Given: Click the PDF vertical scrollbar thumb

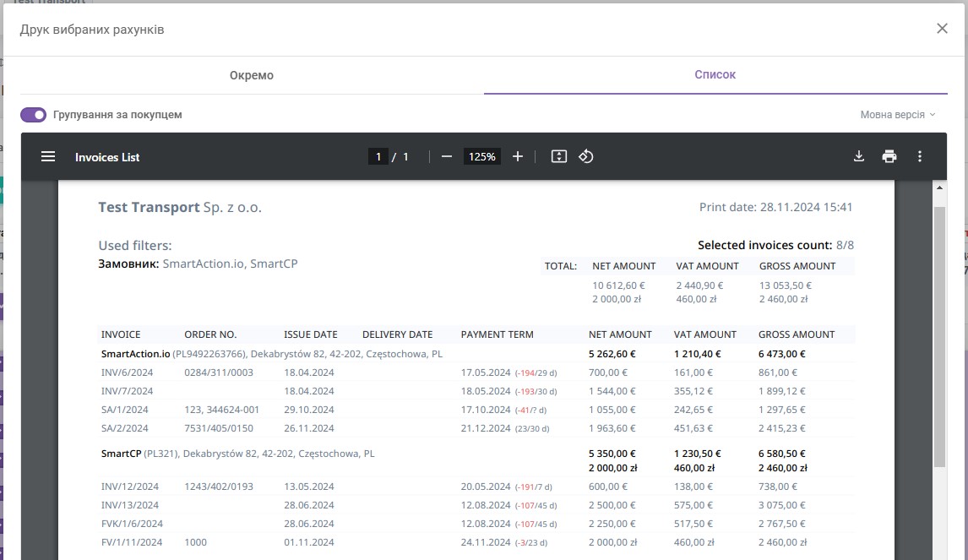Looking at the screenshot, I should 939,336.
